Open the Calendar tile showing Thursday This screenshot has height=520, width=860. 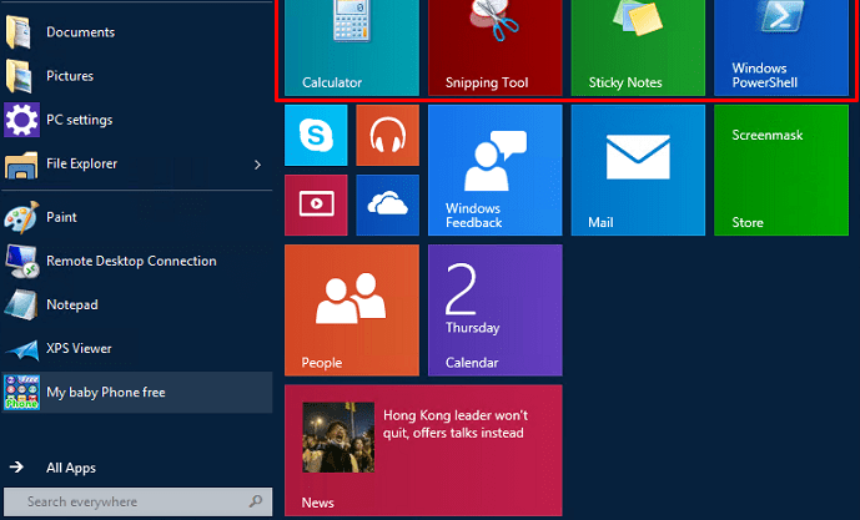[495, 310]
